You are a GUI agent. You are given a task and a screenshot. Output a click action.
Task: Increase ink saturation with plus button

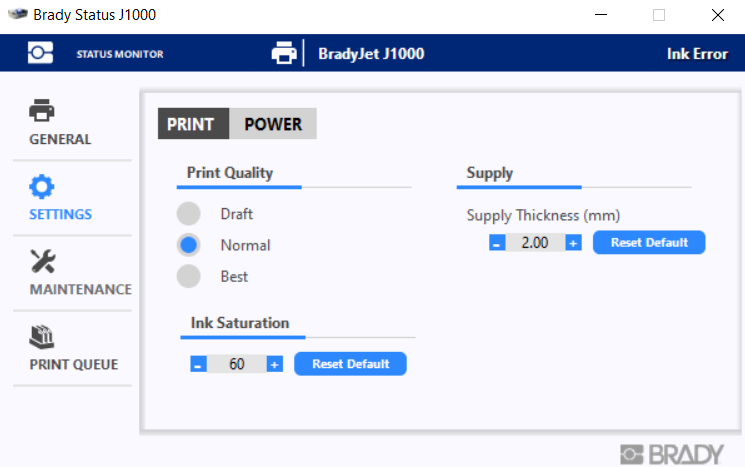click(275, 364)
